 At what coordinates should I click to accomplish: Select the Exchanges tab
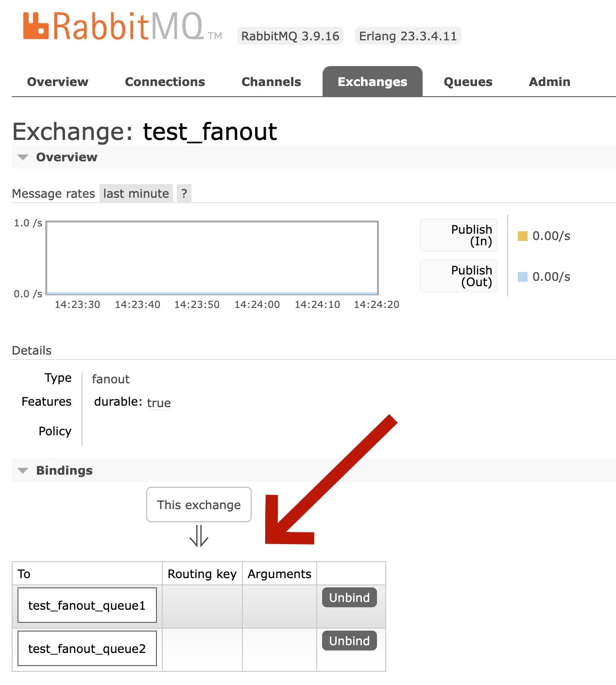pos(372,82)
